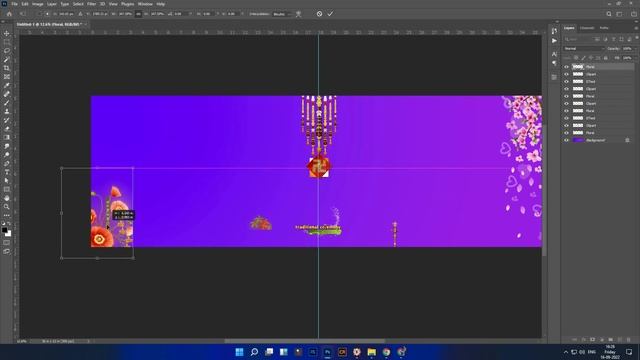Select the Crop tool
The height and width of the screenshot is (360, 640).
[x=7, y=68]
